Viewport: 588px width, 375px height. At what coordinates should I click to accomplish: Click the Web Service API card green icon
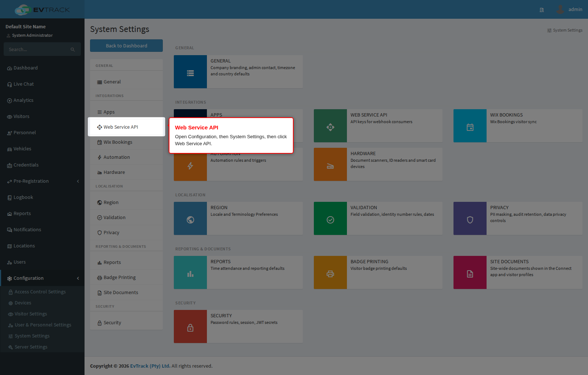pos(330,127)
